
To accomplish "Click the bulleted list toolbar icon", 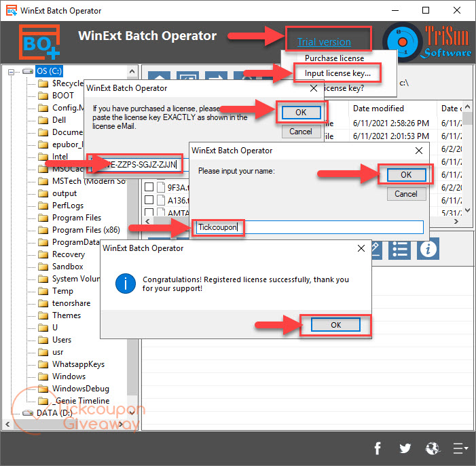I will 399,250.
